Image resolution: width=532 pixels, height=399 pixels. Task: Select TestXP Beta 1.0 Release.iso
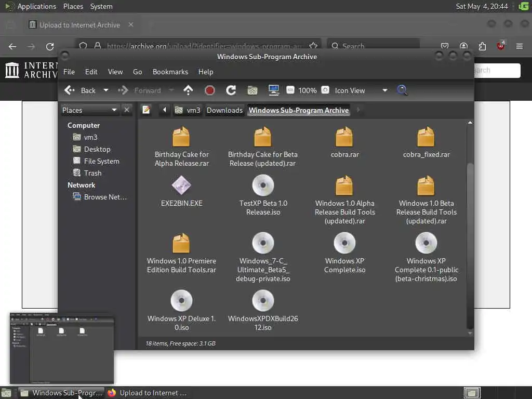(263, 195)
